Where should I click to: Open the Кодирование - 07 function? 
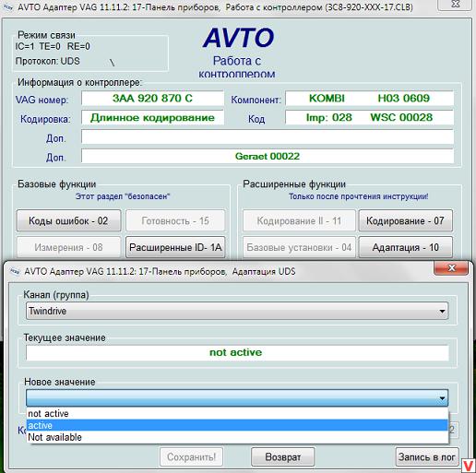(405, 220)
